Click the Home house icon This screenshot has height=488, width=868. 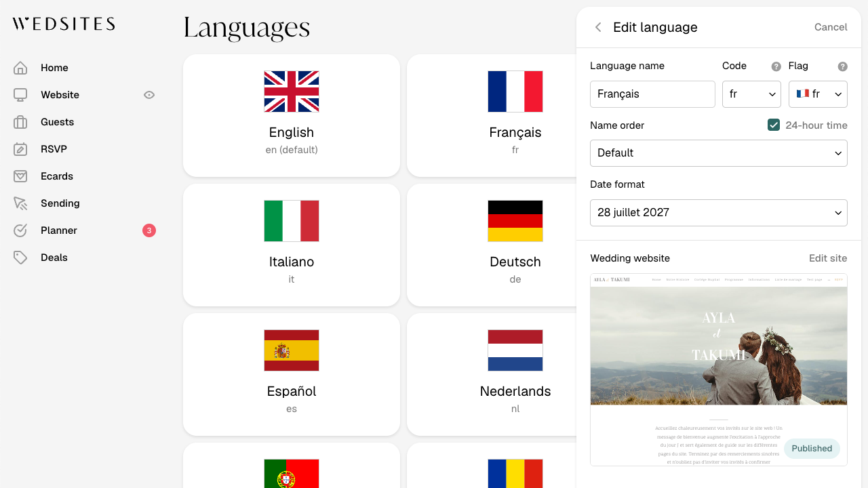click(20, 68)
